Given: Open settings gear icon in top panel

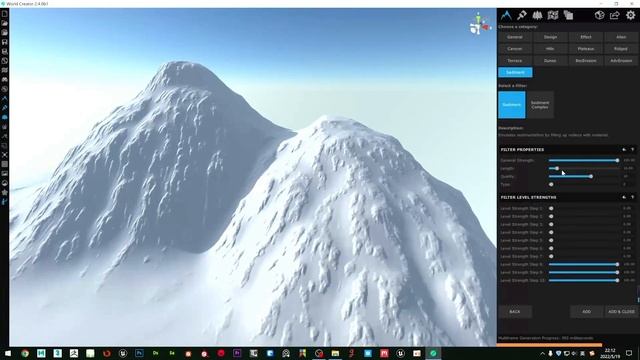Looking at the screenshot, I should click(x=631, y=16).
